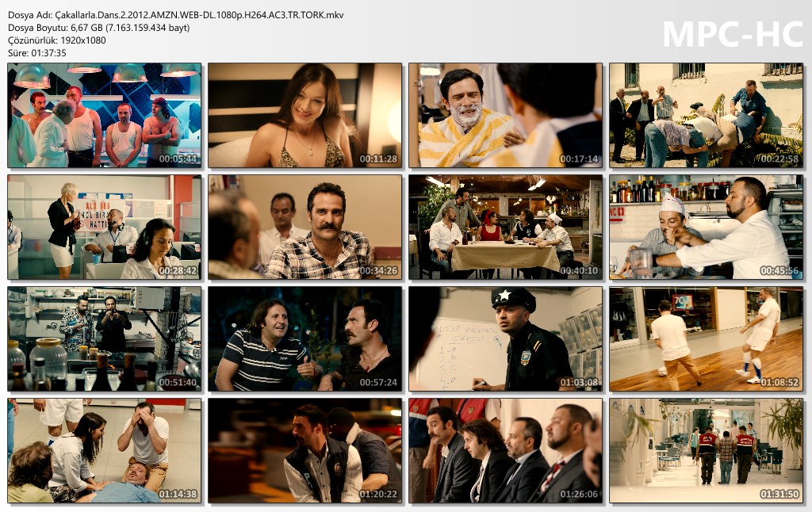Screen dimensions: 812x512
Task: Select the thumbnail stamped 00:57:24
Action: pyautogui.click(x=305, y=339)
